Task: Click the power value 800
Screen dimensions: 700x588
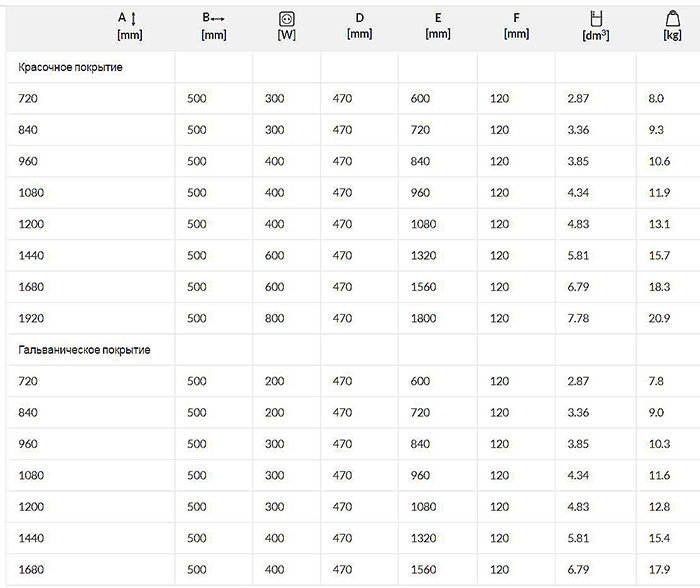Action: 274,318
